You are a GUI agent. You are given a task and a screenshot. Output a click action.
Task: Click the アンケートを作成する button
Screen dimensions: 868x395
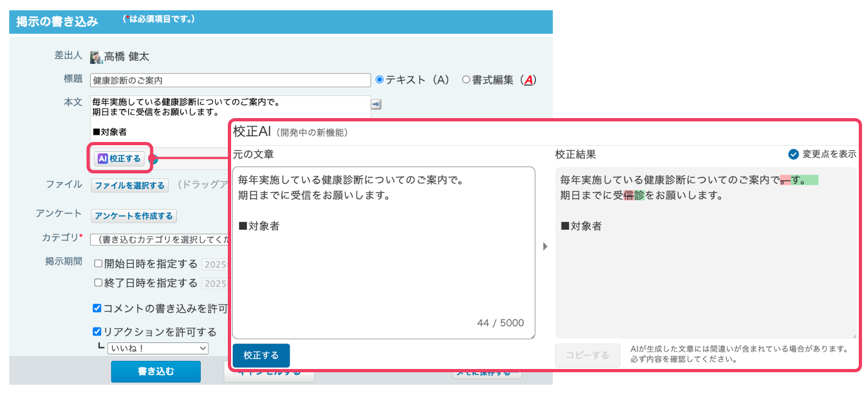coord(133,216)
